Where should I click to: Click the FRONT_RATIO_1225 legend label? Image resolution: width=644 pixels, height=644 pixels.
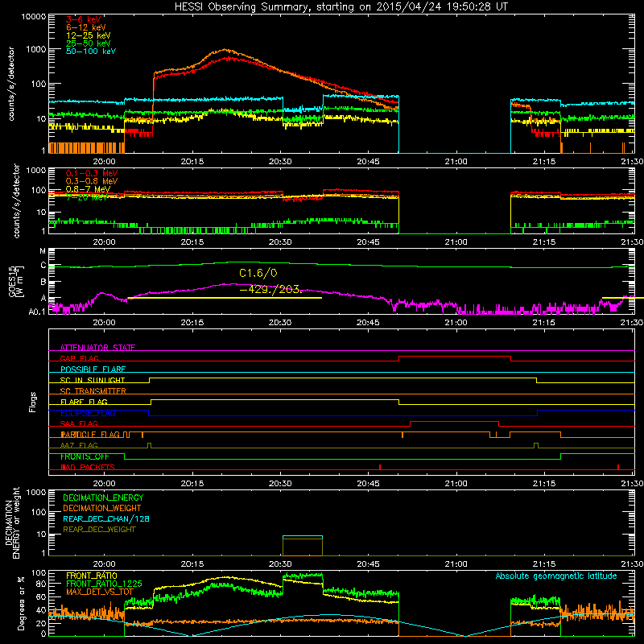coord(105,584)
